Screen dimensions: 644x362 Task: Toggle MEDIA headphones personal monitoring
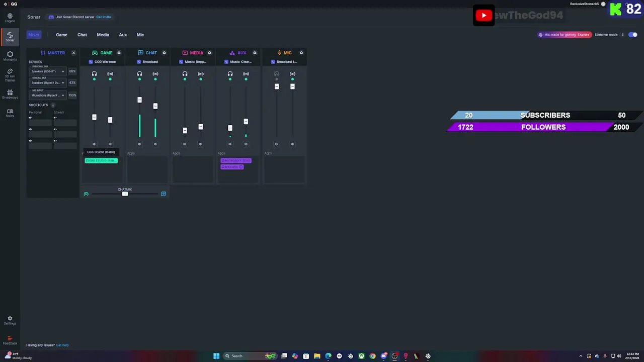[x=185, y=74]
